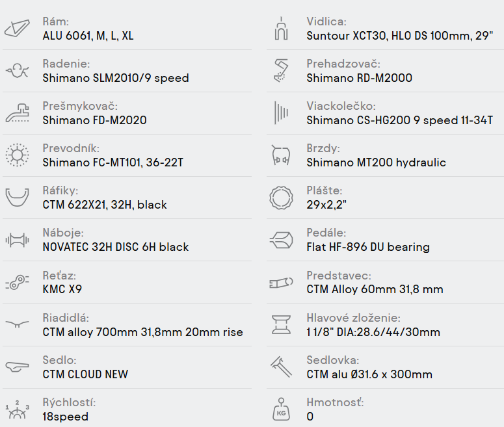Click the brake caliper icon by Brzdy
Viewport: 504px width, 427px height.
pyautogui.click(x=282, y=155)
